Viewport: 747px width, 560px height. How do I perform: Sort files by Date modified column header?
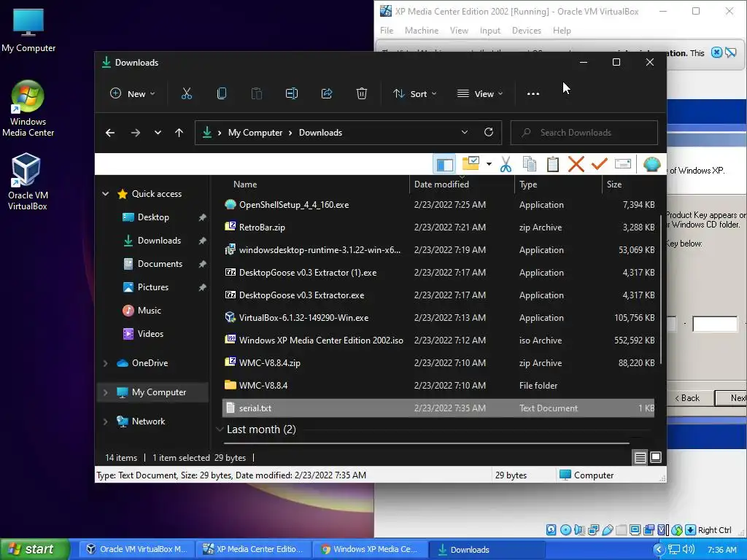click(461, 184)
